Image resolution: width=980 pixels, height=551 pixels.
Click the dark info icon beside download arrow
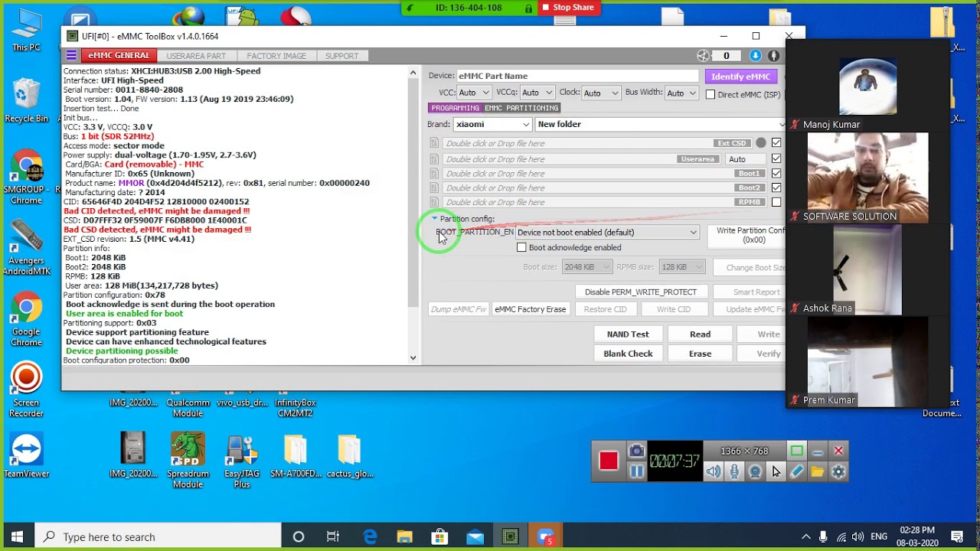click(774, 55)
